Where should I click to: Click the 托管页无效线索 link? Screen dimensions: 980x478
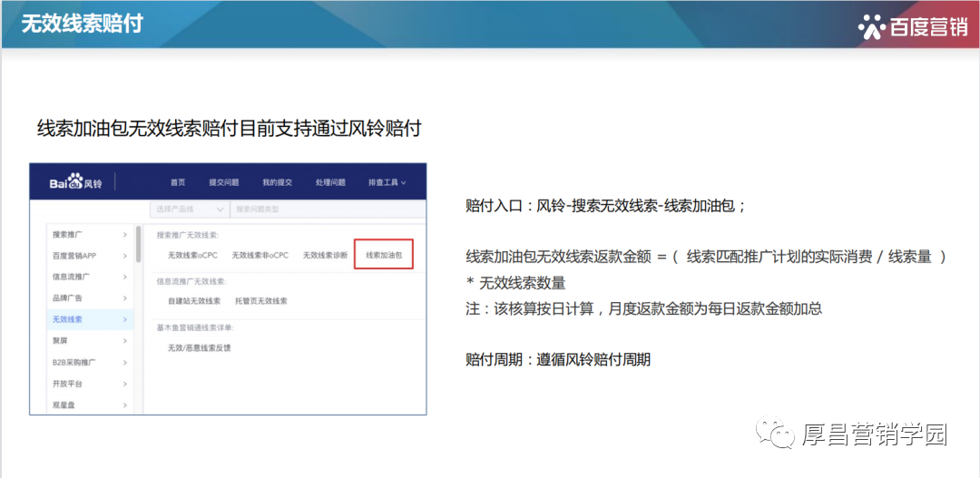point(261,301)
